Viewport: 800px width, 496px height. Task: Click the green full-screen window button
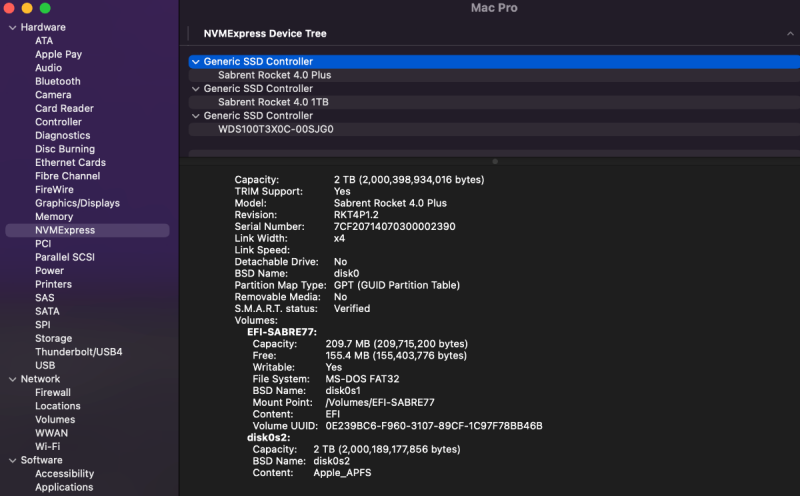tap(46, 8)
